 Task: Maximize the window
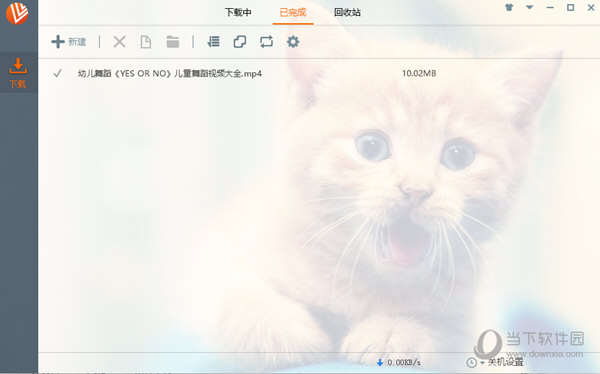(571, 7)
